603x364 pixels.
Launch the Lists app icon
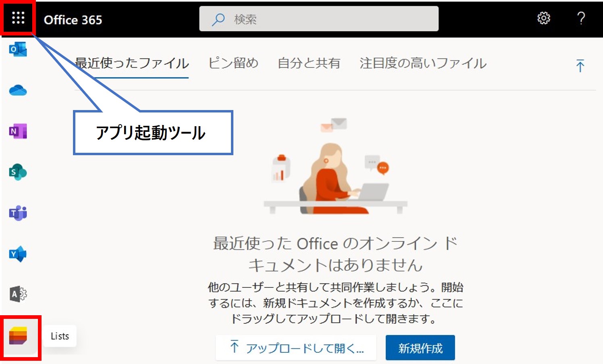coord(19,336)
